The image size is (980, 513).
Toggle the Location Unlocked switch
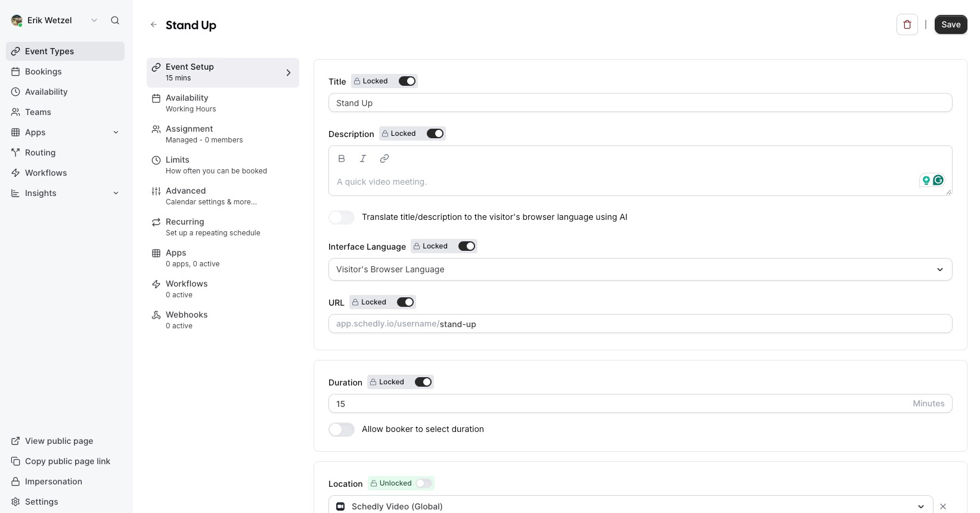(x=424, y=483)
